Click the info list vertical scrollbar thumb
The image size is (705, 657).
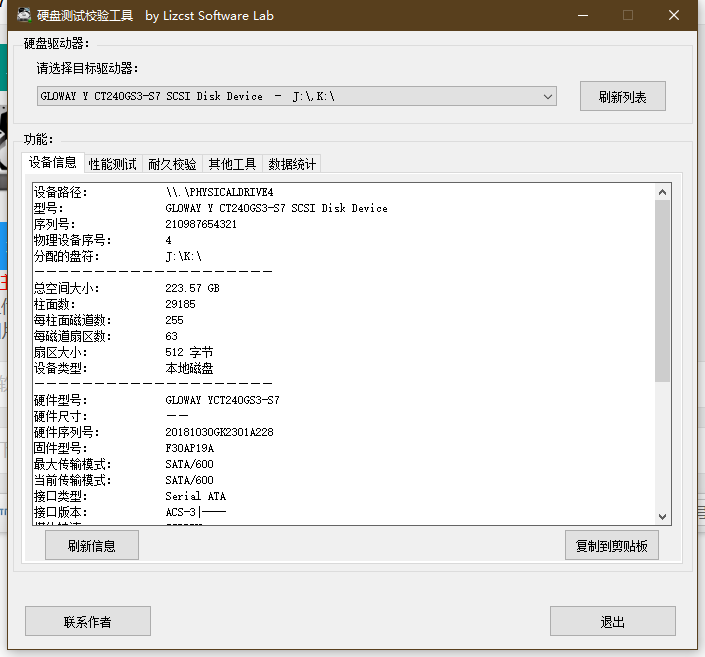662,291
